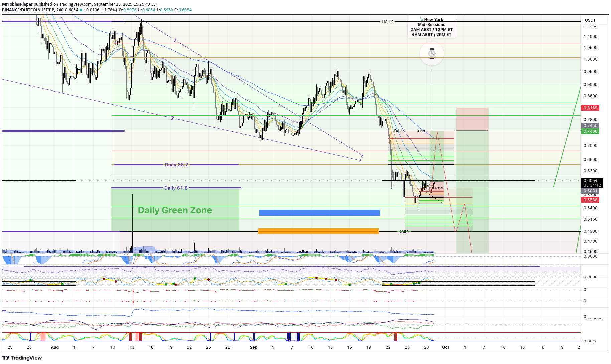
Task: Select the New York Mid-Sessions text note
Action: (x=431, y=27)
